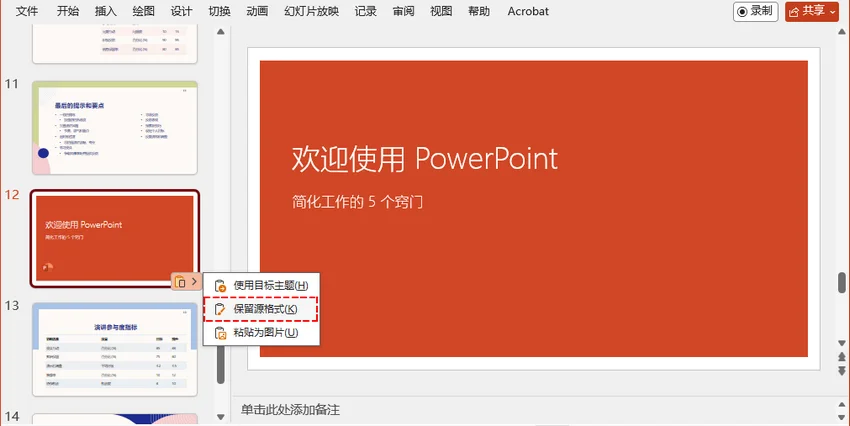Switch to the 切换 ribbon tab

coord(219,11)
